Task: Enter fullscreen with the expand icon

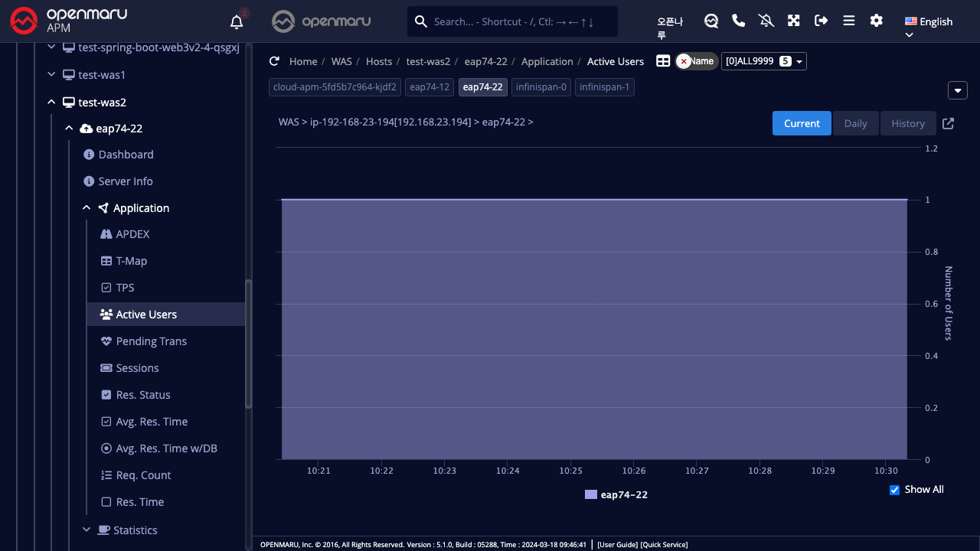Action: [794, 21]
